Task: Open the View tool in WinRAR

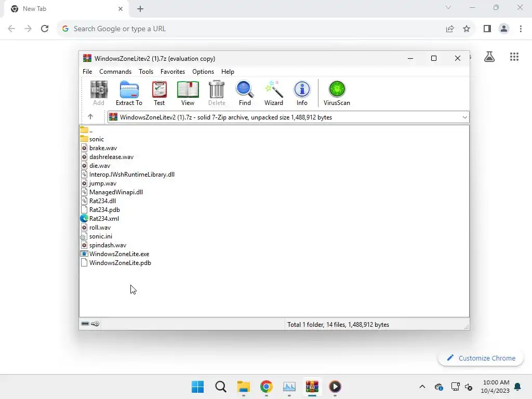Action: coord(188,94)
